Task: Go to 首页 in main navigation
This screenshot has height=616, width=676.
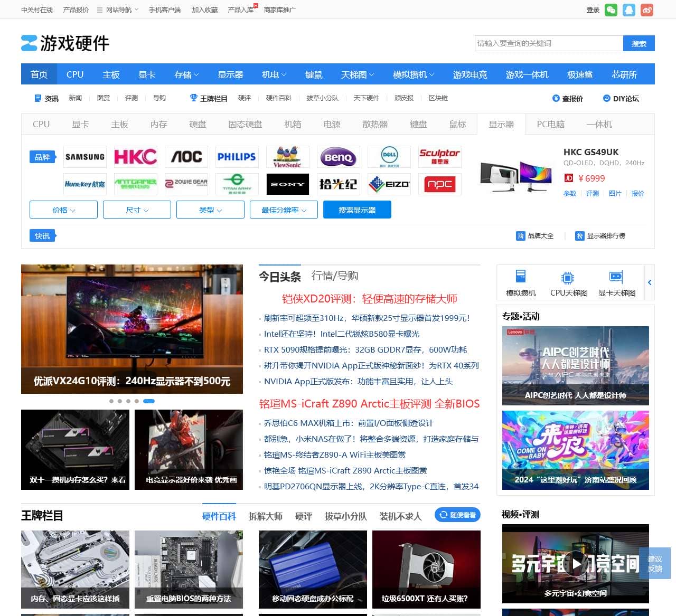Action: [x=39, y=74]
